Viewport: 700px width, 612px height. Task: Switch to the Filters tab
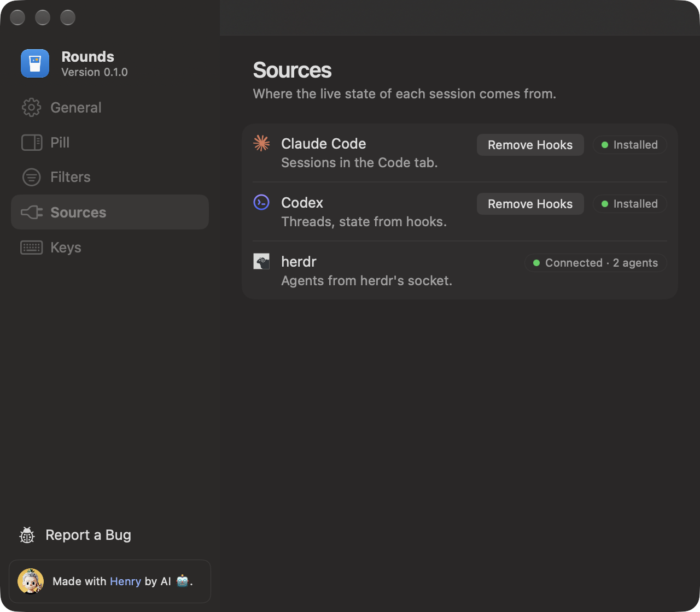110,177
